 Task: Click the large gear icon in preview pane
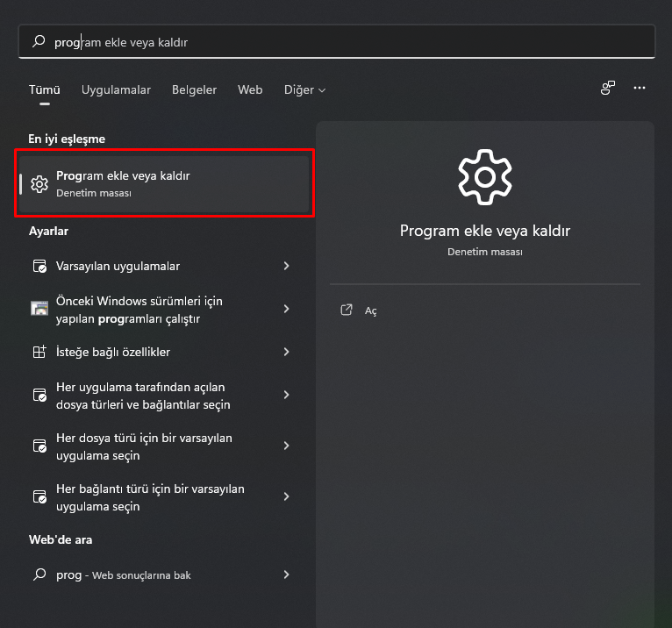(484, 177)
